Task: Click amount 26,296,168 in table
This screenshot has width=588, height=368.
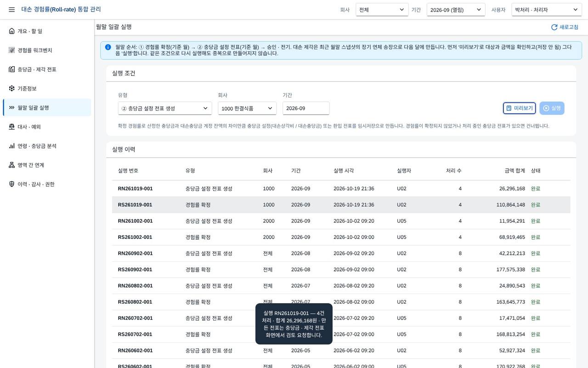Action: [512, 189]
